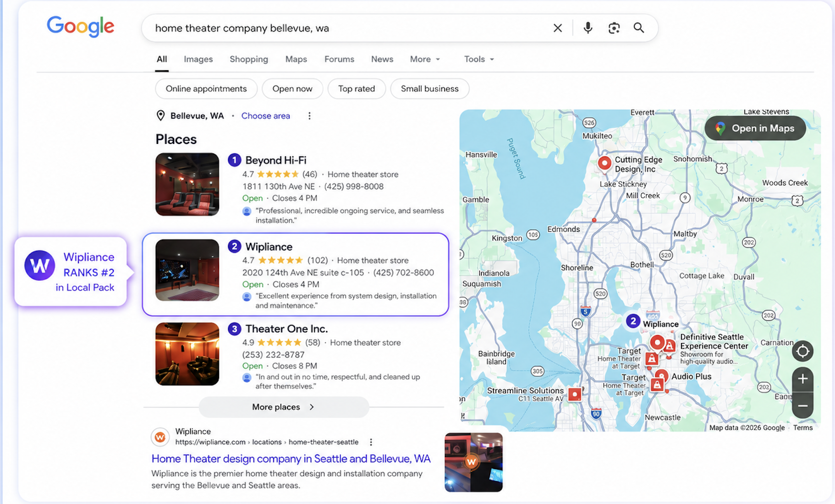Open Wipliance listing photo thumbnail
The width and height of the screenshot is (835, 504).
(x=187, y=270)
